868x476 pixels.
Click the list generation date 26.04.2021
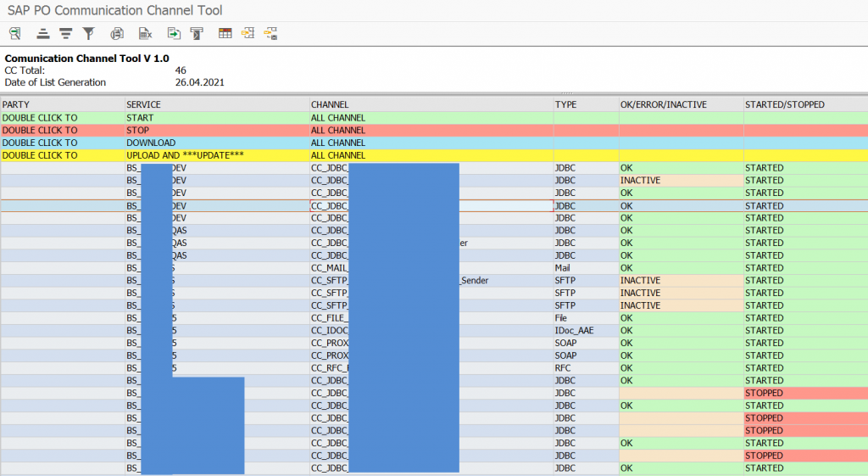tap(200, 82)
